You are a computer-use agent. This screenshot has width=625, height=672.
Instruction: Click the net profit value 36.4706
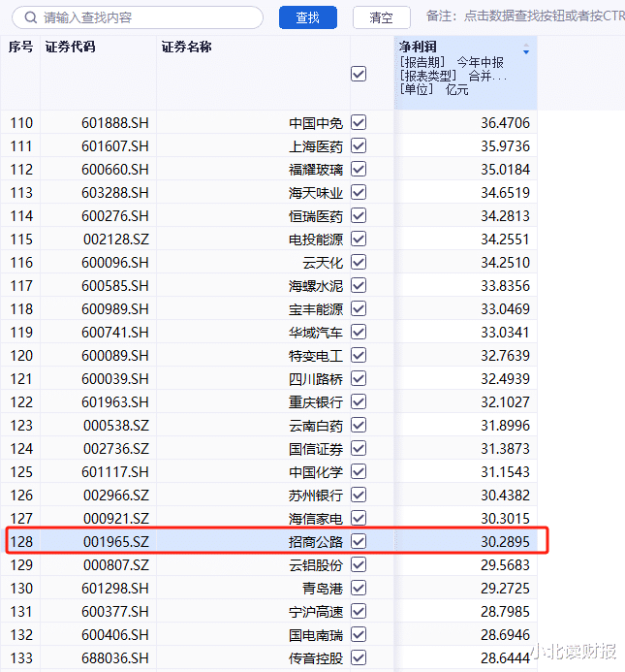tap(505, 123)
